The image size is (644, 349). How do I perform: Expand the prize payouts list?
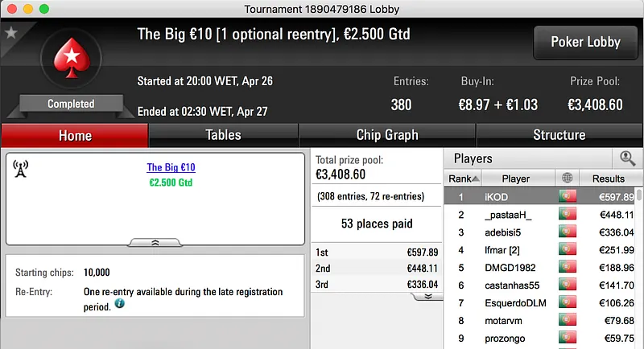click(427, 296)
